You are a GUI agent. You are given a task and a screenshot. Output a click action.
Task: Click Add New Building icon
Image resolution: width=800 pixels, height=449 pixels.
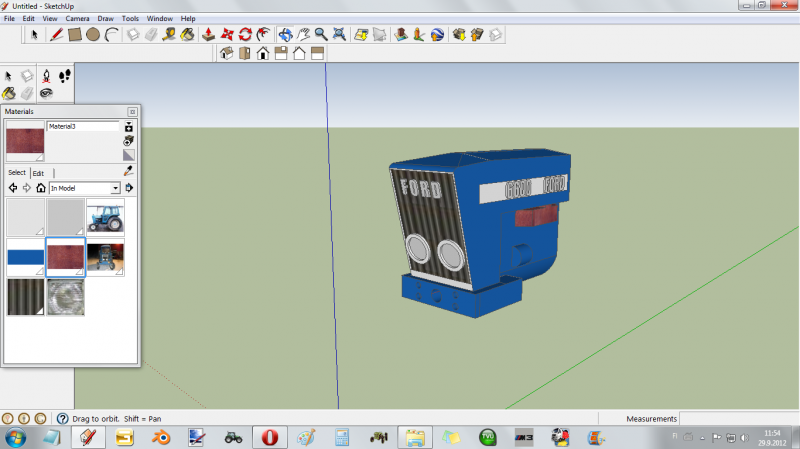401,35
